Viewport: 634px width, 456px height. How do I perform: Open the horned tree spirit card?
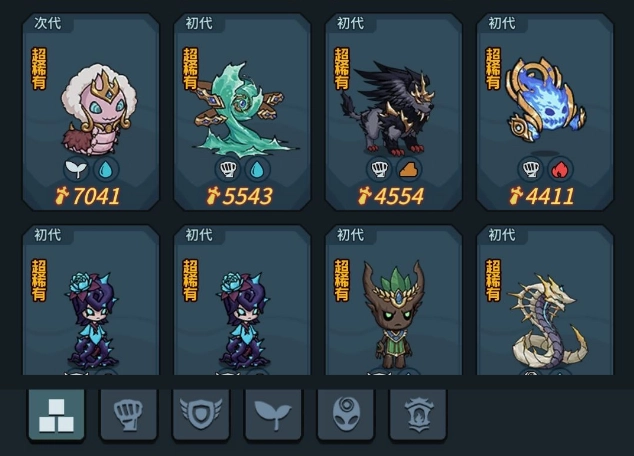[x=394, y=300]
